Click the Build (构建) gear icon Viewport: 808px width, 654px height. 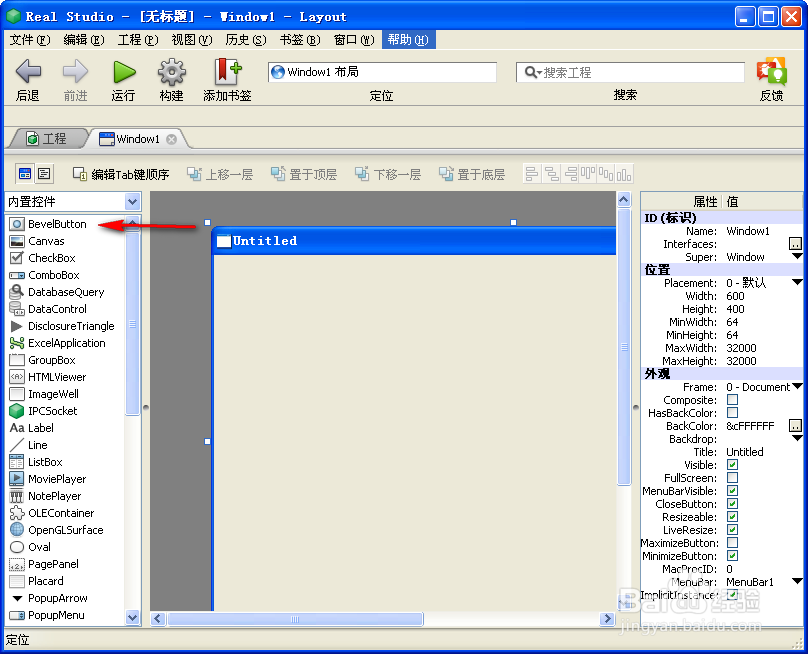(x=172, y=72)
